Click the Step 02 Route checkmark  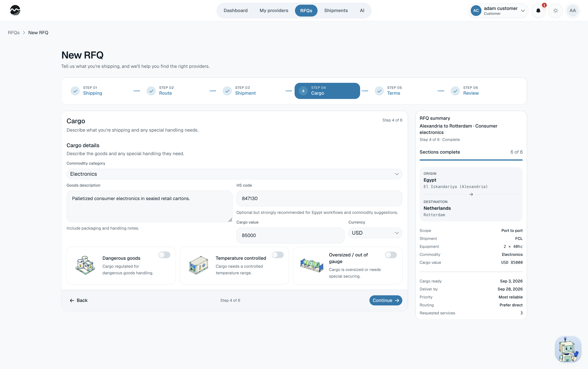point(151,91)
